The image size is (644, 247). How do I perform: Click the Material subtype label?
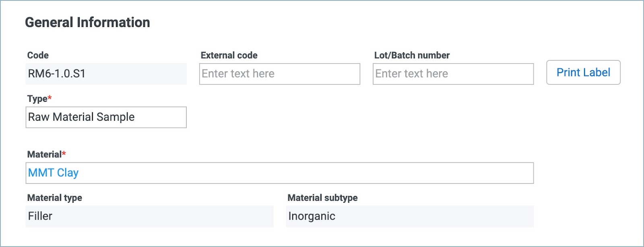point(322,198)
